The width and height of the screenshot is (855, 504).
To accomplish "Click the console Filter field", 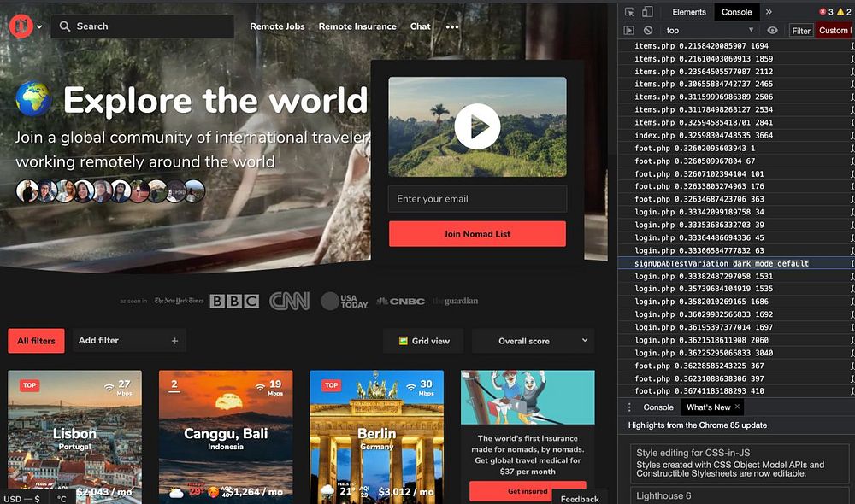I will point(801,31).
